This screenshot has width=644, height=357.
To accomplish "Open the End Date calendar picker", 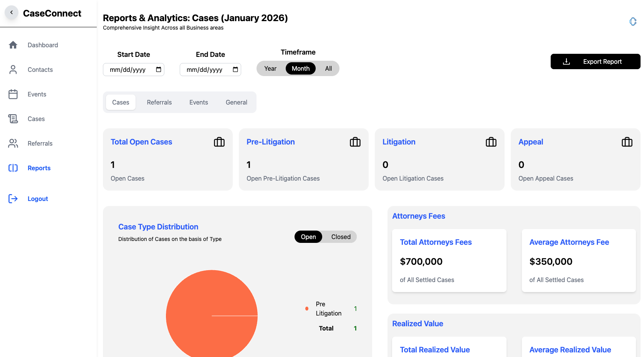I will pos(235,70).
